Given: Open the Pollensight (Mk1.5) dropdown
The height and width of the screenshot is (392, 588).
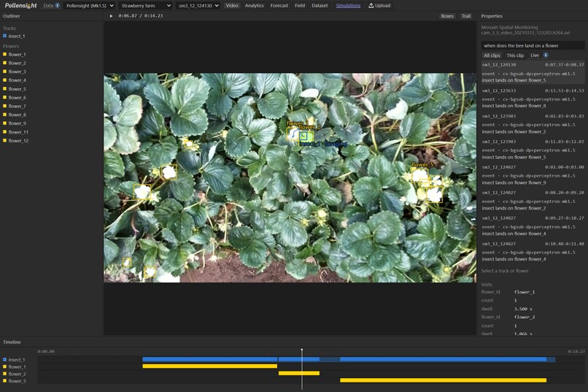Looking at the screenshot, I should tap(90, 6).
